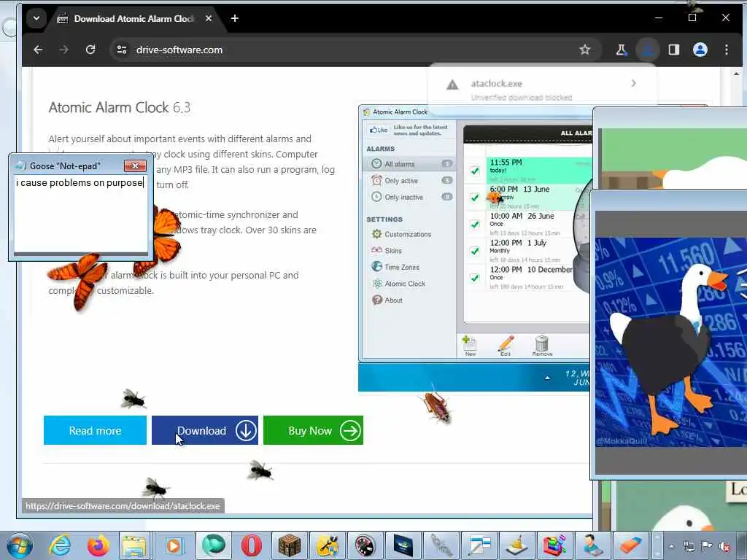Toggle the 11:55 PM today alarm checkbox

(474, 171)
